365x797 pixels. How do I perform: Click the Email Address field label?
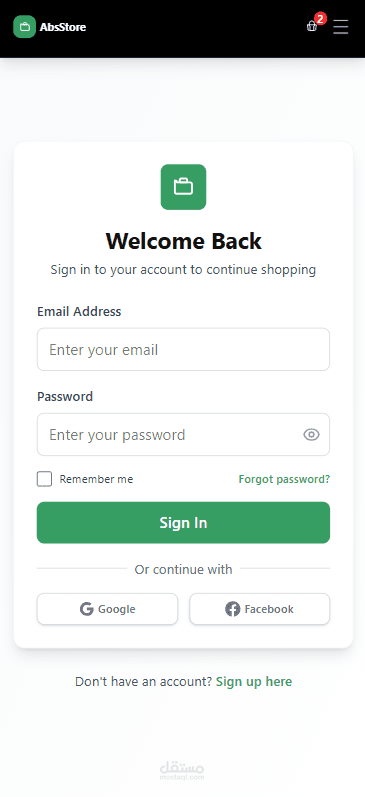point(79,311)
